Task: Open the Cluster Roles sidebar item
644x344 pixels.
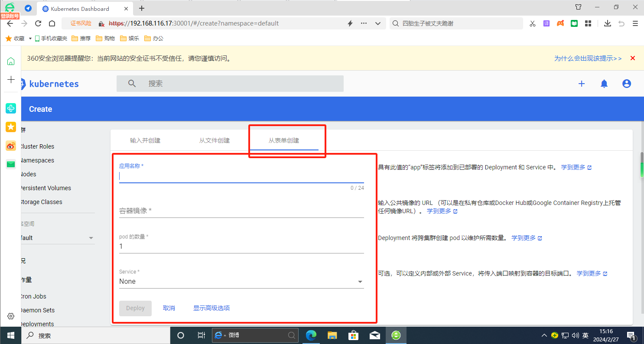Action: (37, 146)
